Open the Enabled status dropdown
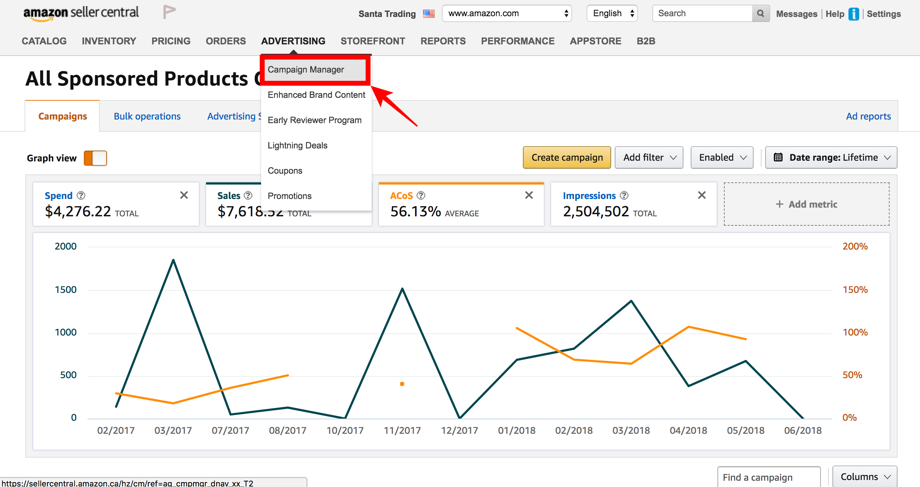Image resolution: width=920 pixels, height=487 pixels. pos(722,157)
